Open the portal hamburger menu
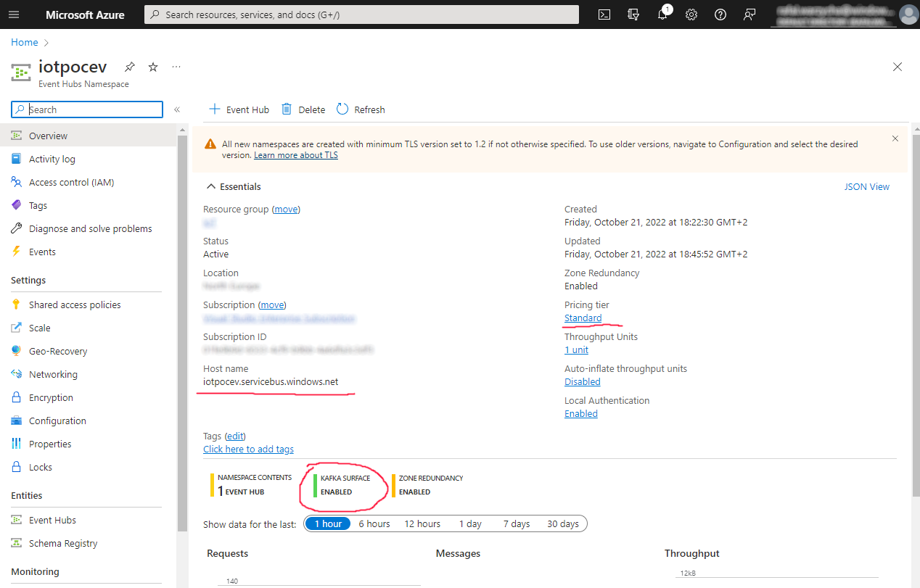The width and height of the screenshot is (920, 588). [x=15, y=15]
